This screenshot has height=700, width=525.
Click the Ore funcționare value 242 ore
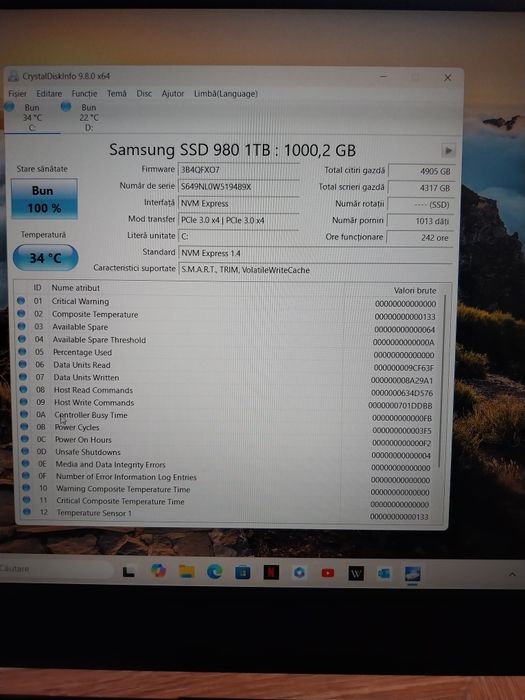[420, 238]
